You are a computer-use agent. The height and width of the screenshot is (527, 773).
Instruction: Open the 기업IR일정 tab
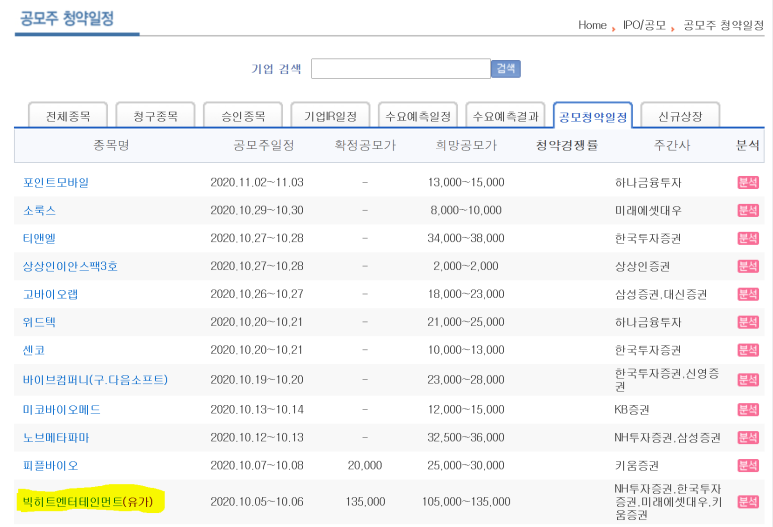coord(331,115)
